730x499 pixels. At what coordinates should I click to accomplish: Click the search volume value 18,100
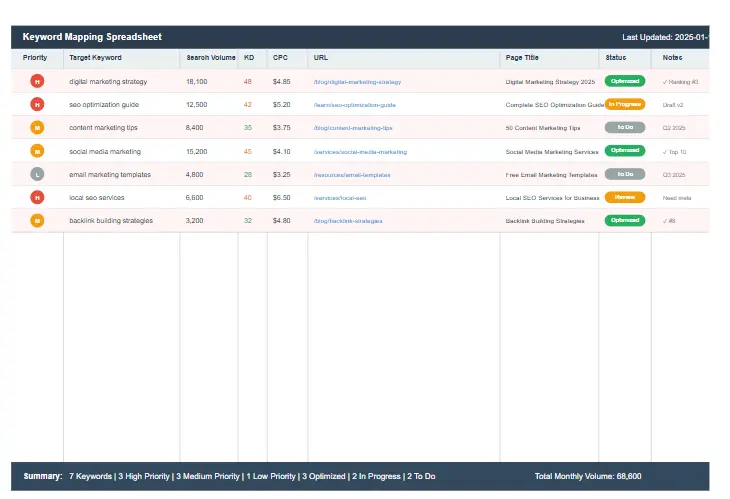coord(196,81)
